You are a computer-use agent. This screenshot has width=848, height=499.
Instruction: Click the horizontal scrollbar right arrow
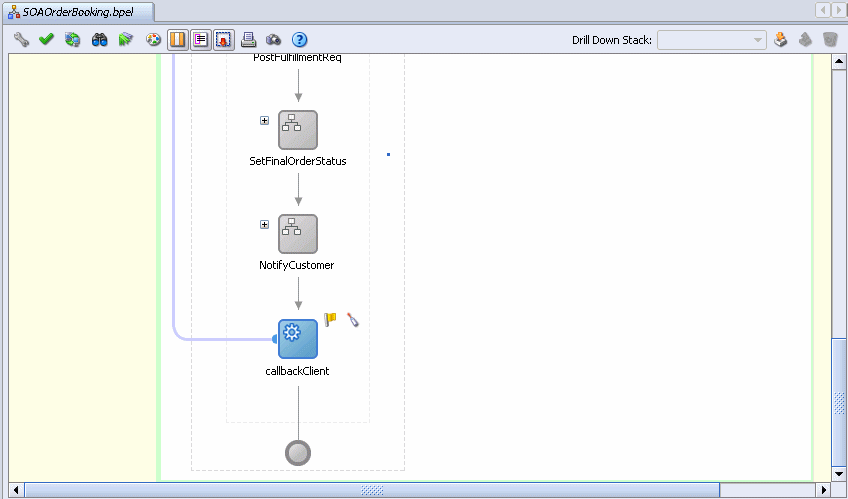(x=824, y=490)
